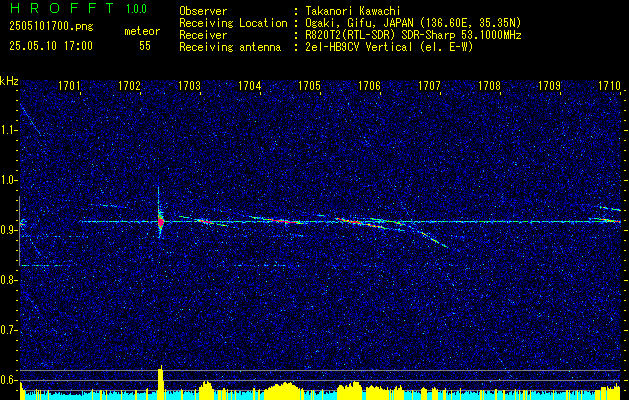Click time marker 1708

489,85
